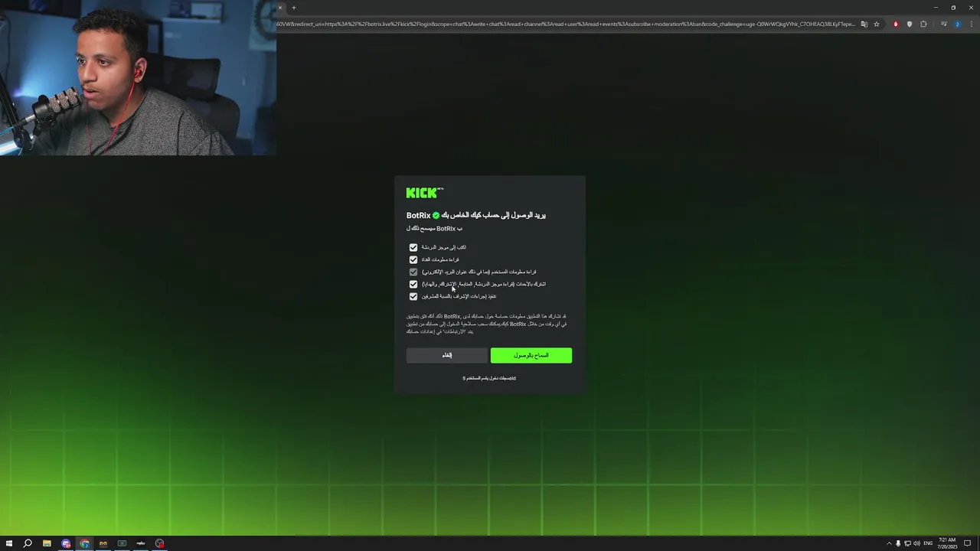Click the browser address bar URL
980x551 pixels.
(x=565, y=24)
